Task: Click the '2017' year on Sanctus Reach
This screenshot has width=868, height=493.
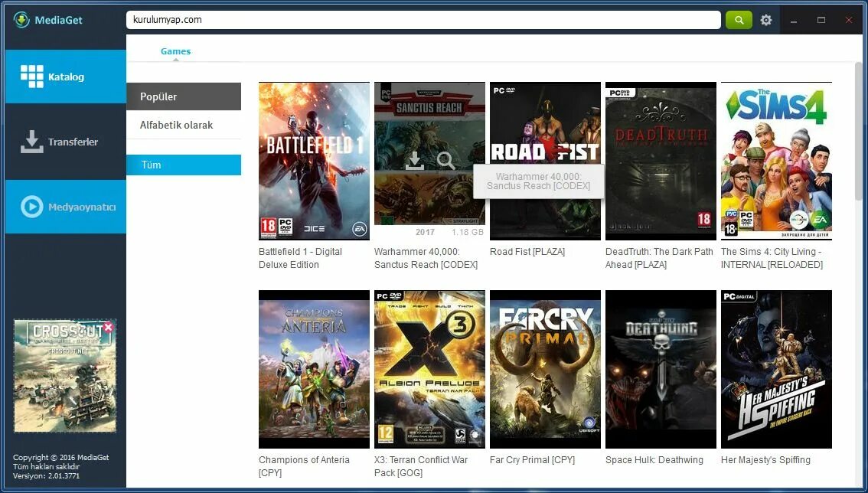Action: pyautogui.click(x=425, y=232)
